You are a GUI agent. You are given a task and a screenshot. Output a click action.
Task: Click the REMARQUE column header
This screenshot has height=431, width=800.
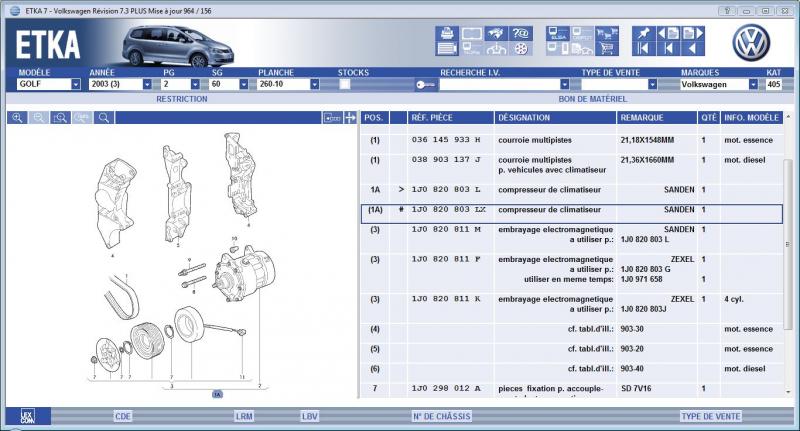click(x=657, y=118)
